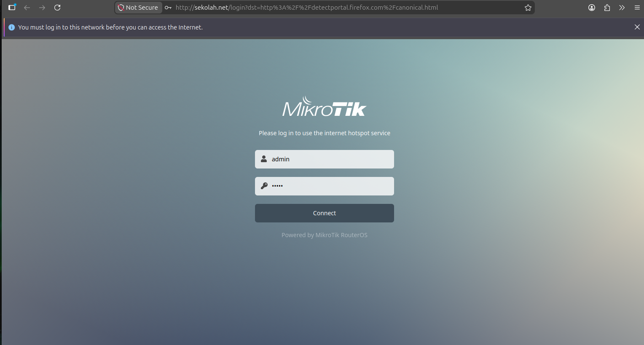The height and width of the screenshot is (345, 644).
Task: Click the MikroTik logo
Action: tap(325, 106)
